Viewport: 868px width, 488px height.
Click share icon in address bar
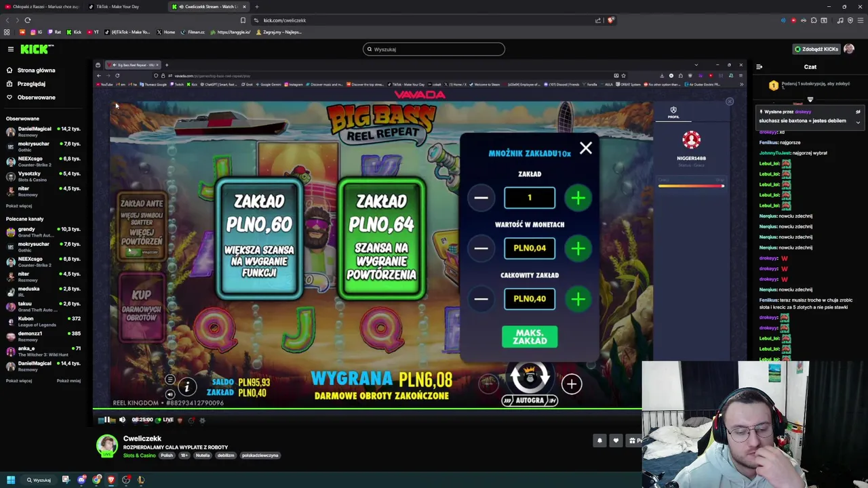598,20
